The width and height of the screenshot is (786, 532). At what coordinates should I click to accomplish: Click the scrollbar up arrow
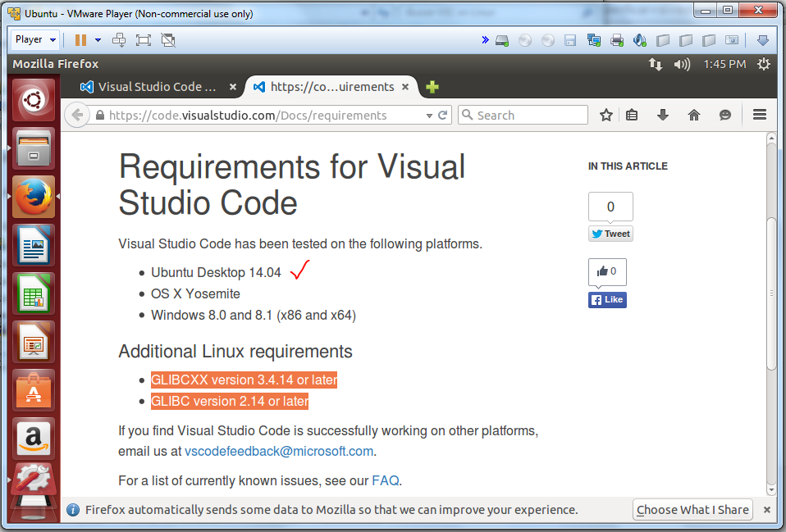pos(771,138)
